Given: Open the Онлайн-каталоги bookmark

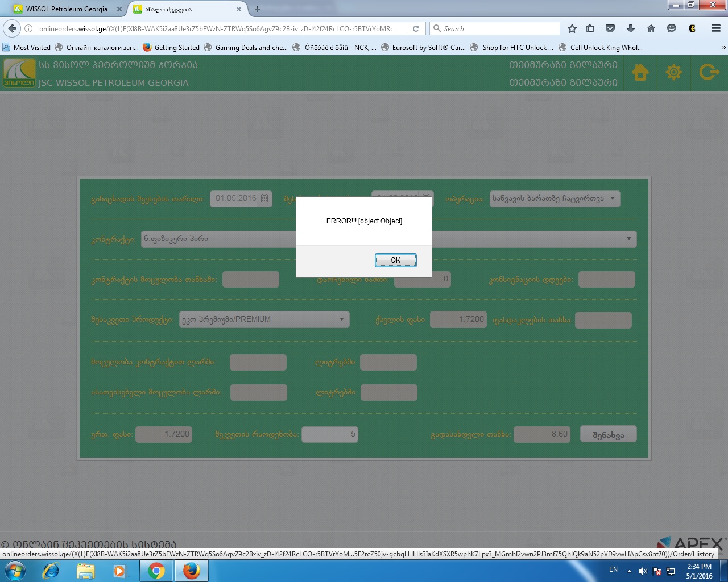Looking at the screenshot, I should [97, 47].
